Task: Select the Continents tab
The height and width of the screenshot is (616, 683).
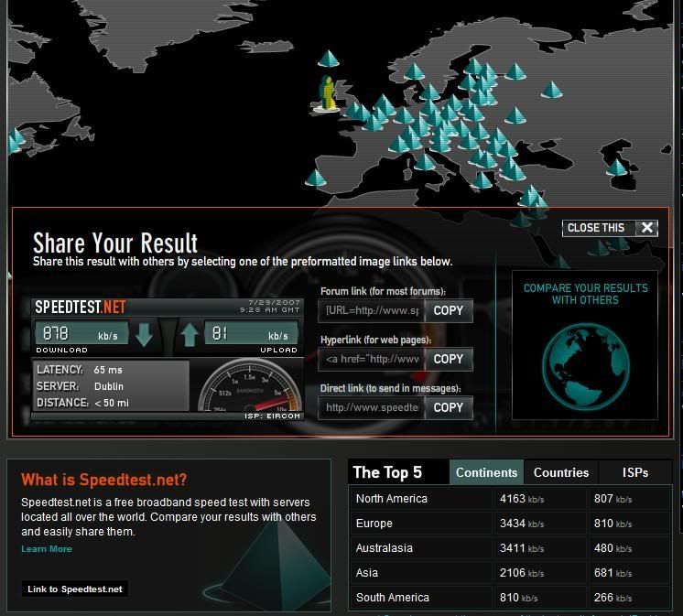Action: coord(486,472)
